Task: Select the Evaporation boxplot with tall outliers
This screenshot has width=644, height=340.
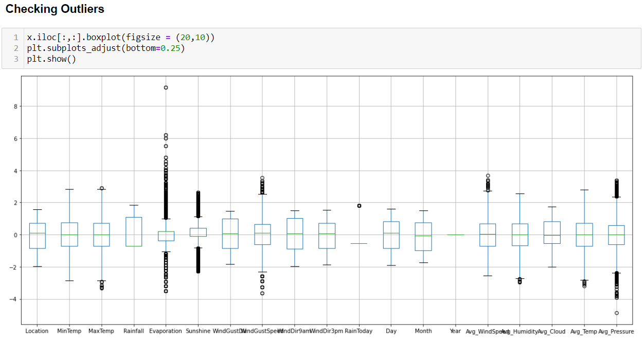Action: click(x=166, y=235)
